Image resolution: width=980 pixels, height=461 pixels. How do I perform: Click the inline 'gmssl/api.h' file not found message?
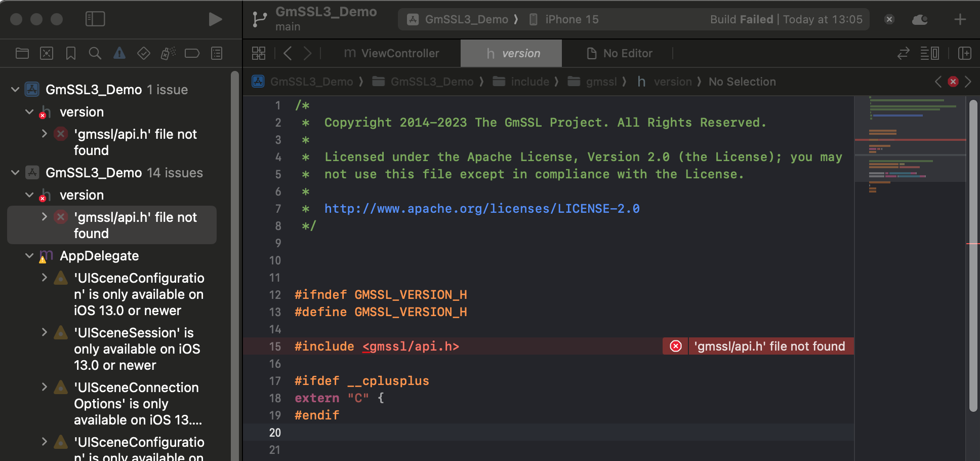[x=769, y=346]
